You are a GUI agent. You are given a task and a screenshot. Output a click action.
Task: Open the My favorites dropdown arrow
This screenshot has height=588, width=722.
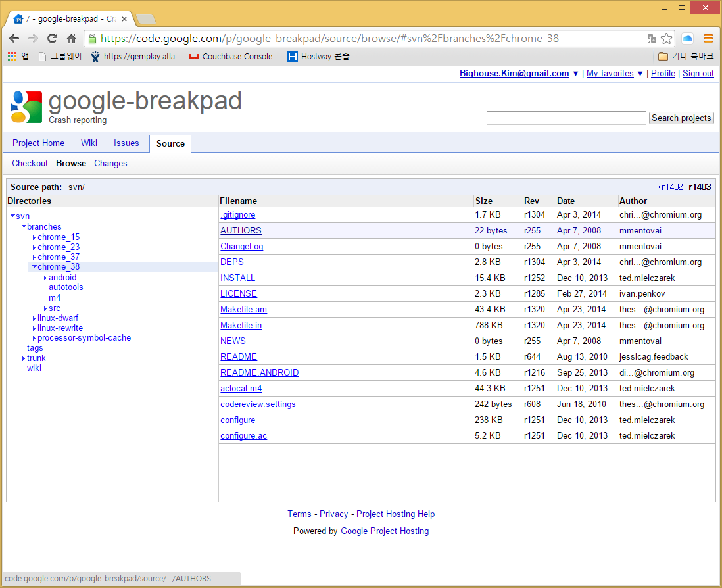tap(640, 74)
